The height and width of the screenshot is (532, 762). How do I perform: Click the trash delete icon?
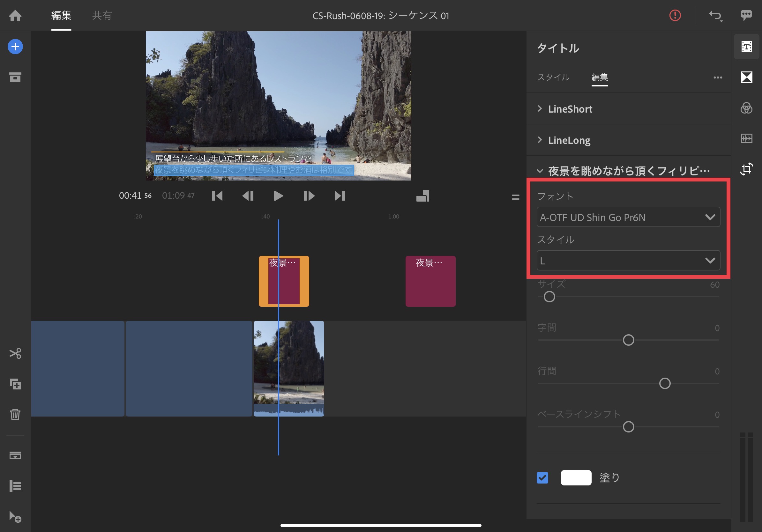pos(15,414)
